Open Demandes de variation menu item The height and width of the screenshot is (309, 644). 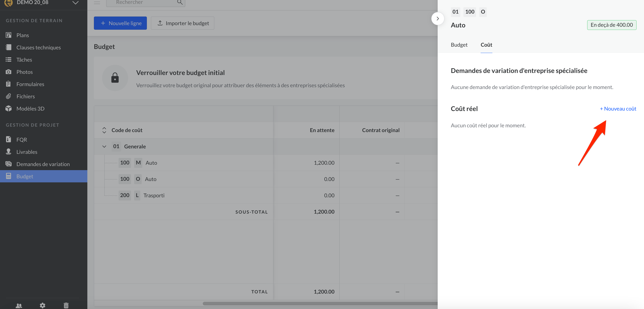43,164
